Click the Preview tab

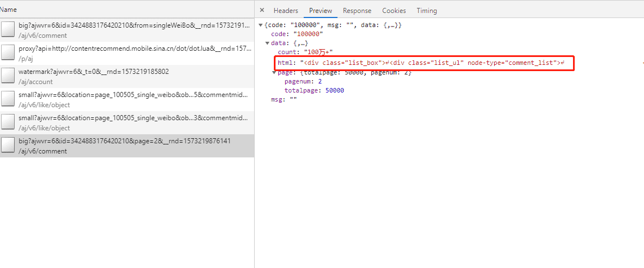click(x=321, y=11)
